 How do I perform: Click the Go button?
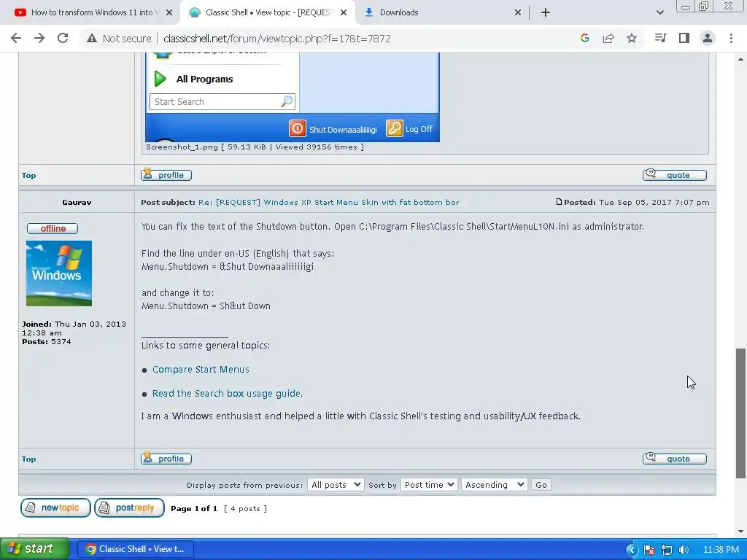(x=541, y=485)
